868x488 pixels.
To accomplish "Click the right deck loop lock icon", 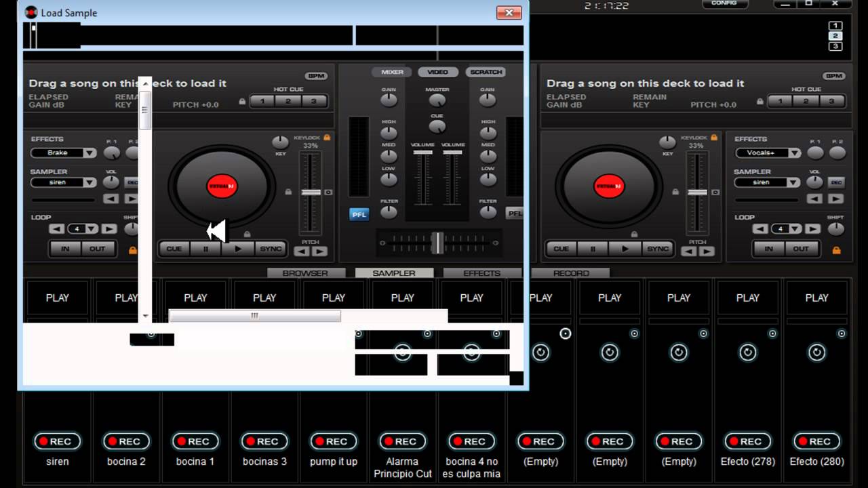I will click(x=836, y=250).
